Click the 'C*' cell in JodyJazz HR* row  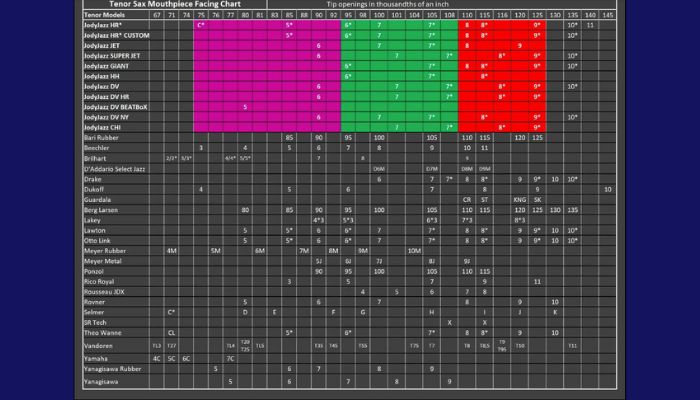click(201, 25)
